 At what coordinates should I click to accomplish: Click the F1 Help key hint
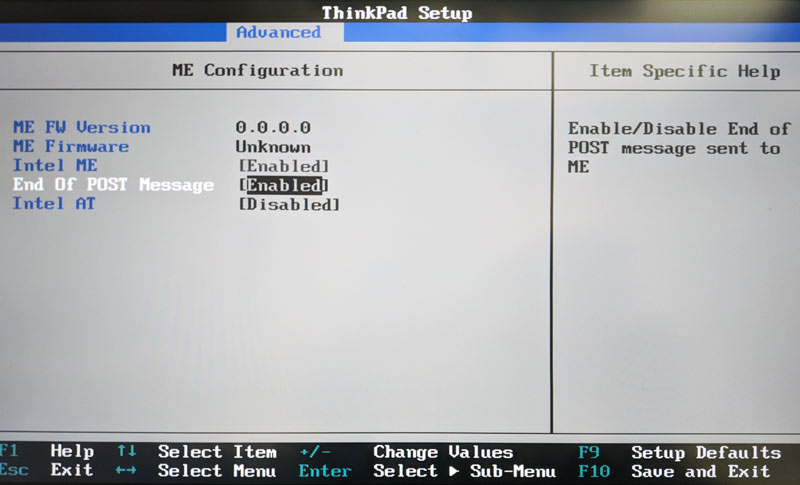click(47, 451)
